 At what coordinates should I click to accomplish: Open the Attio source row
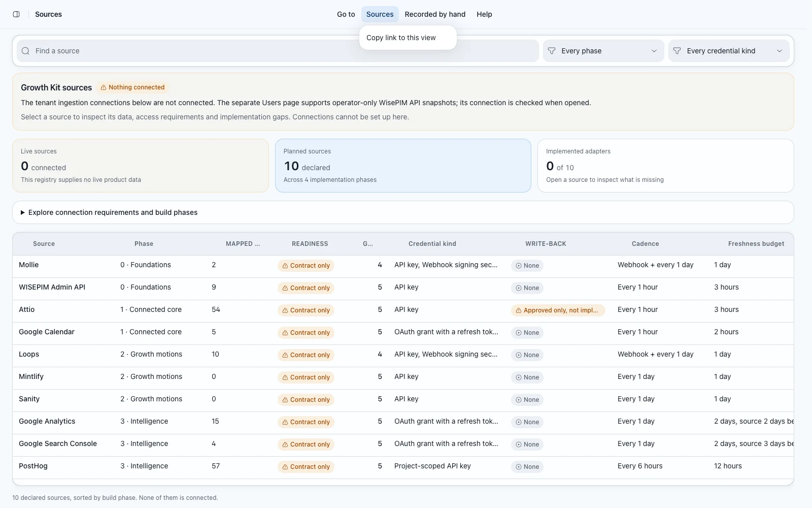pyautogui.click(x=403, y=311)
